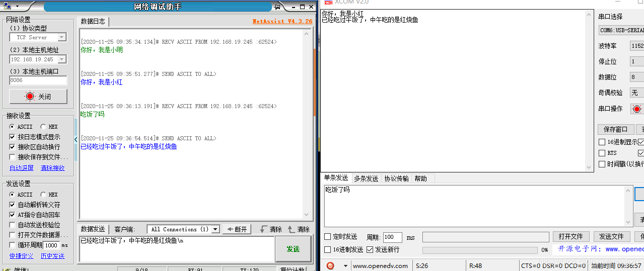
Task: Click the red circle icon in XCOM status bar
Action: (330, 265)
